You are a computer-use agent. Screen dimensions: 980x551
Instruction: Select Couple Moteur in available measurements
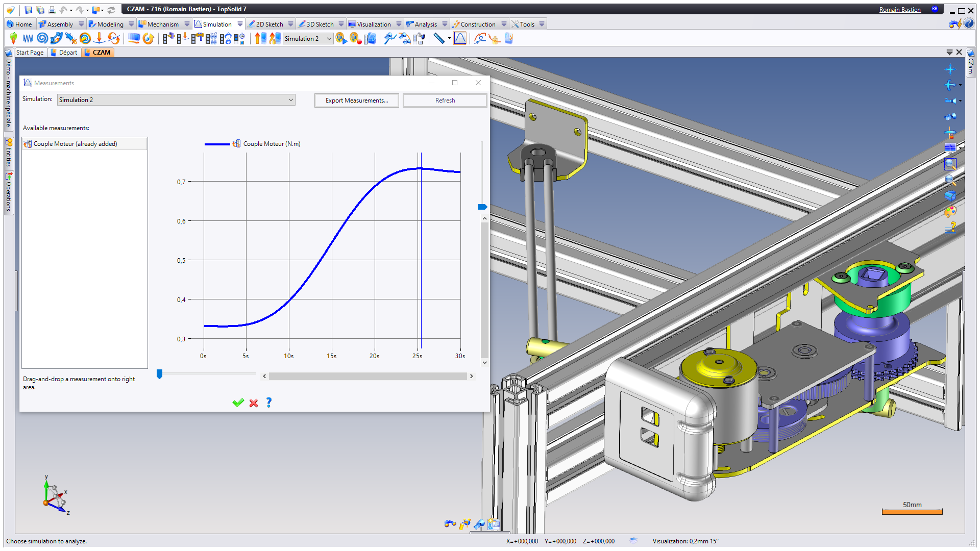tap(75, 144)
